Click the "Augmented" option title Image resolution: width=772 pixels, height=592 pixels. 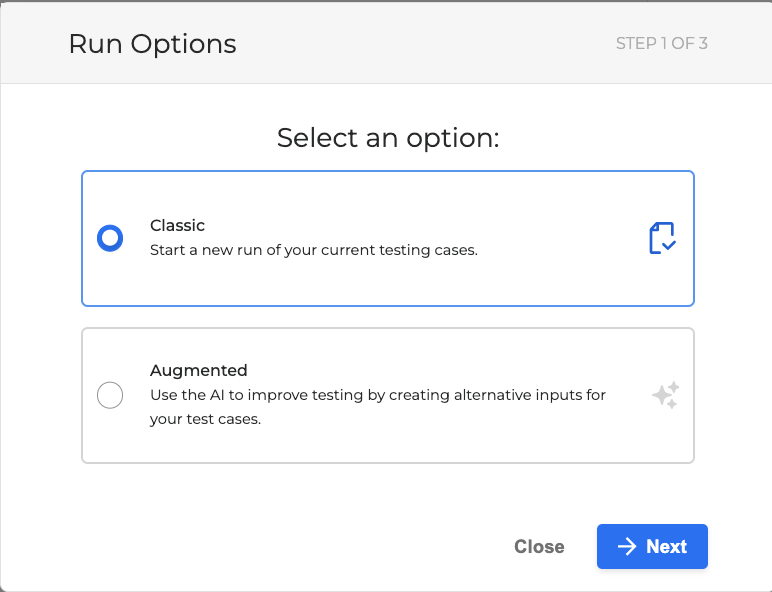(198, 370)
